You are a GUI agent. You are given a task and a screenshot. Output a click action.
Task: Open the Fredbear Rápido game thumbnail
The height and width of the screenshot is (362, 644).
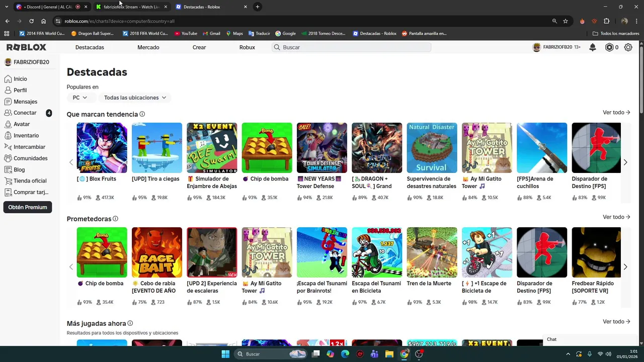click(597, 252)
